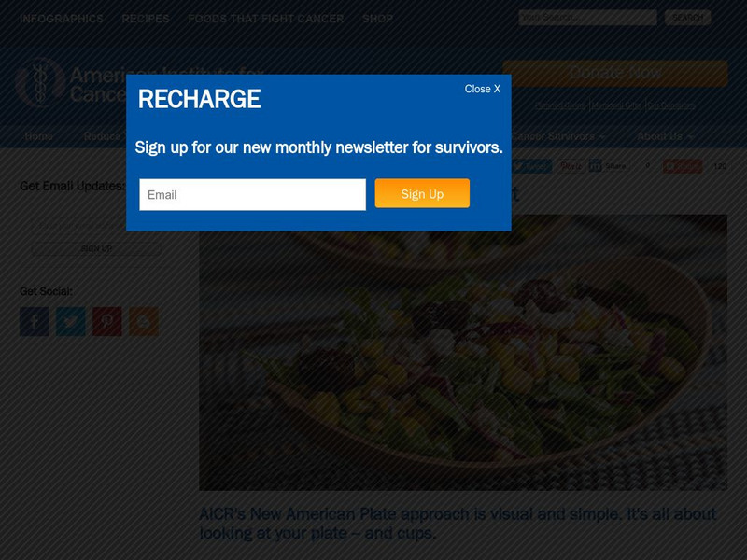Image resolution: width=747 pixels, height=560 pixels.
Task: Click the AICR logo emblem
Action: 40,82
